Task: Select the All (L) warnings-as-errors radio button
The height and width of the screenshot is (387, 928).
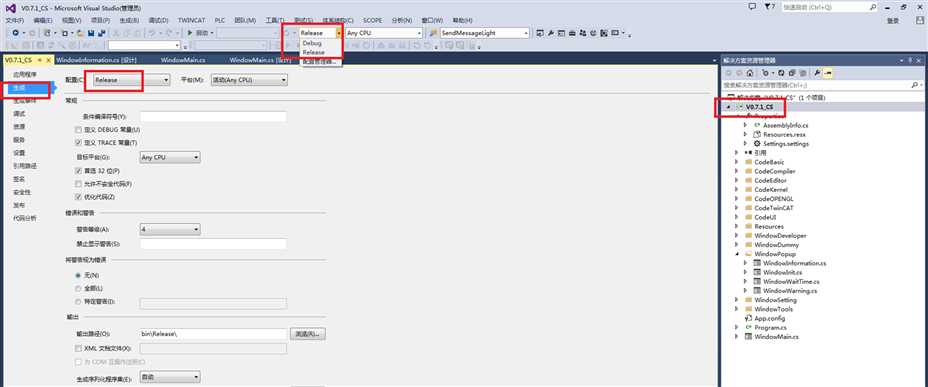Action: point(79,288)
